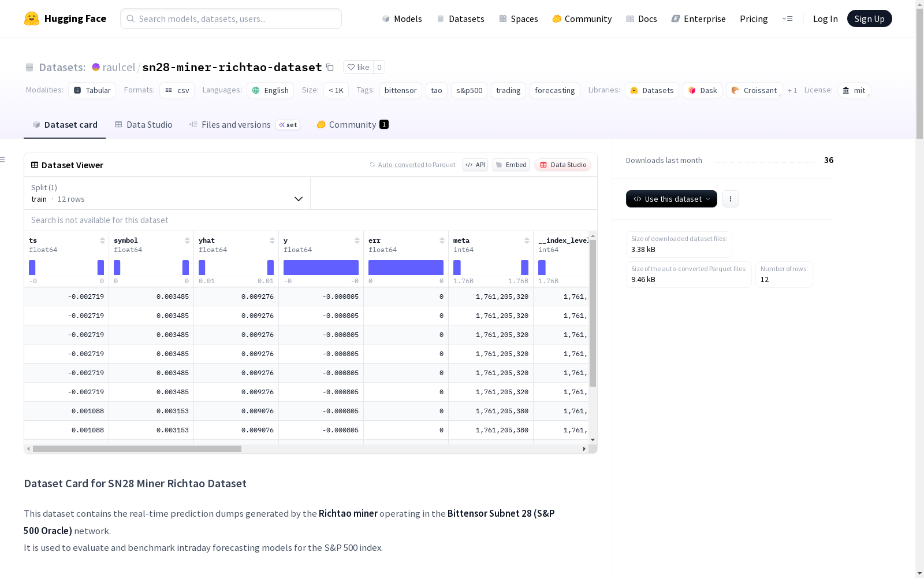The height and width of the screenshot is (578, 924).
Task: Select the English language tag
Action: coord(270,90)
